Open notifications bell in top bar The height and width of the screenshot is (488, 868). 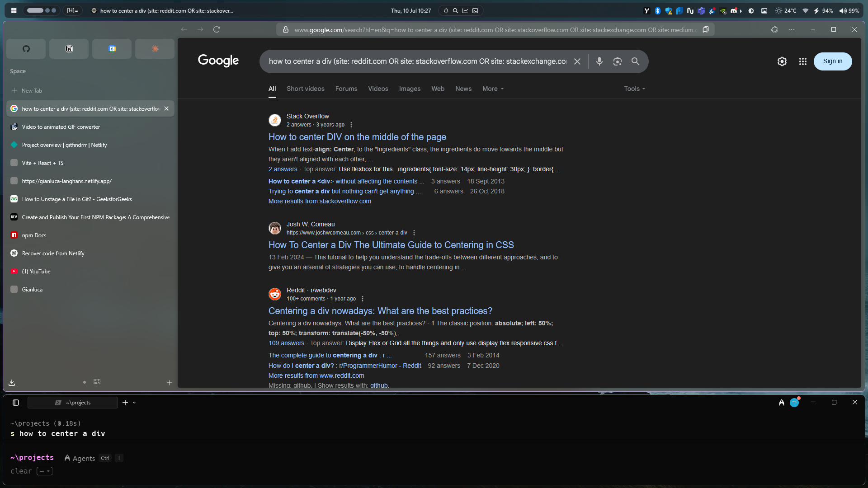point(446,11)
